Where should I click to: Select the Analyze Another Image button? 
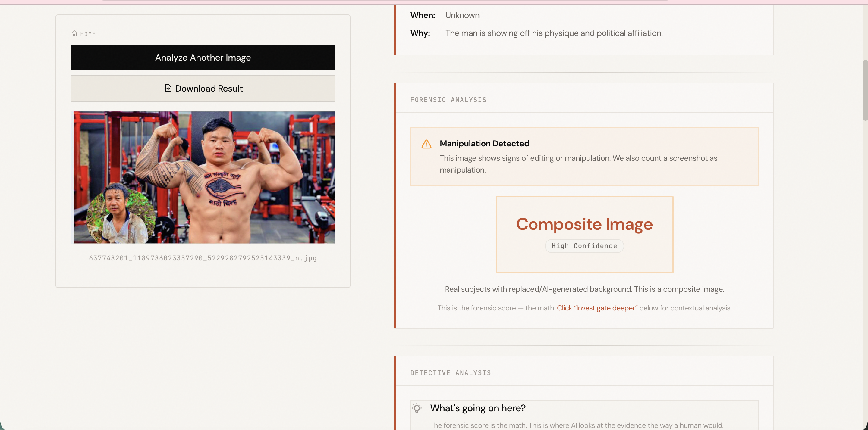203,57
